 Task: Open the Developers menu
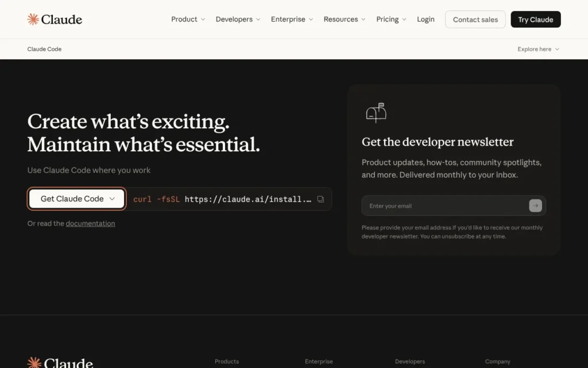click(238, 19)
